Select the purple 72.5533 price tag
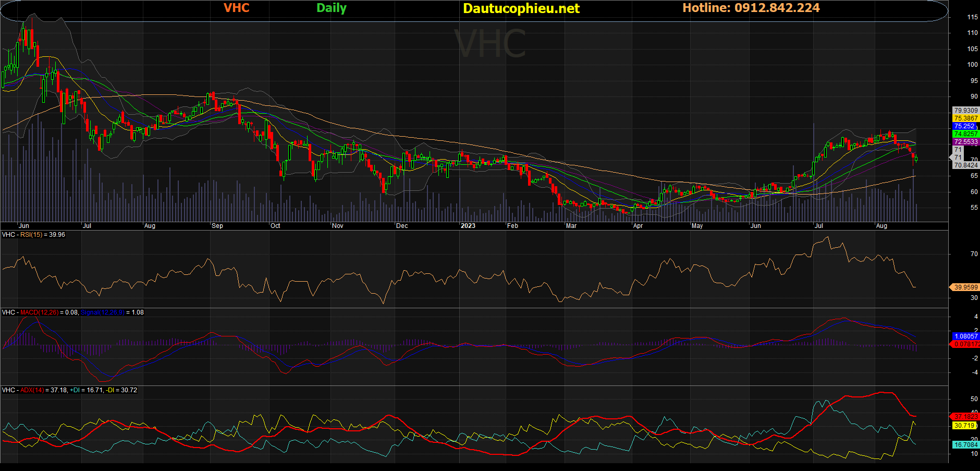Viewport: 980px width, 471px height. [x=965, y=142]
